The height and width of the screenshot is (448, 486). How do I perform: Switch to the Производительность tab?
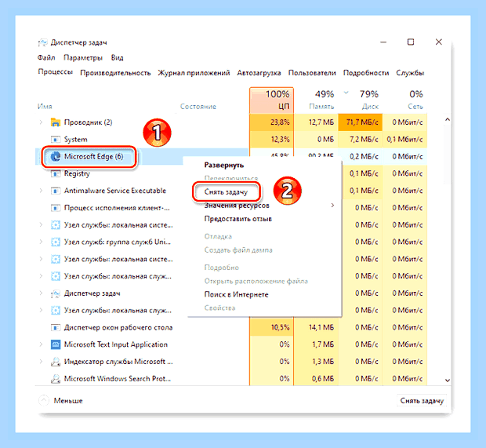click(x=115, y=73)
